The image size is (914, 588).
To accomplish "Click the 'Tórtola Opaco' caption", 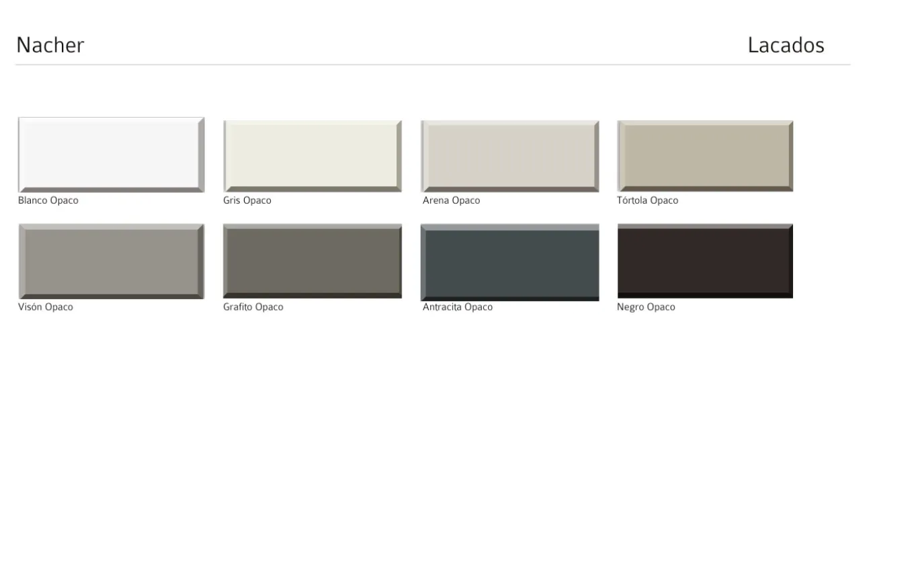I will coord(647,200).
